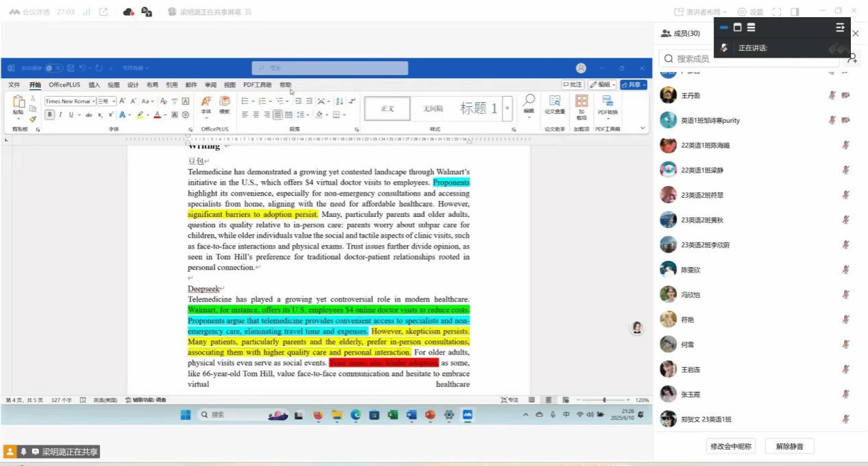Open the 演讲者布局 layout dropdown
The image size is (868, 466).
[701, 12]
